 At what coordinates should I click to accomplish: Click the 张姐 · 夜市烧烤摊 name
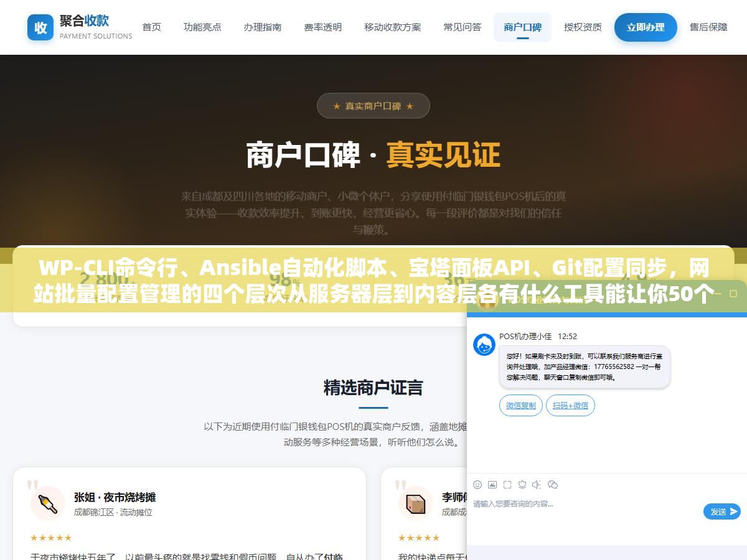click(x=115, y=497)
